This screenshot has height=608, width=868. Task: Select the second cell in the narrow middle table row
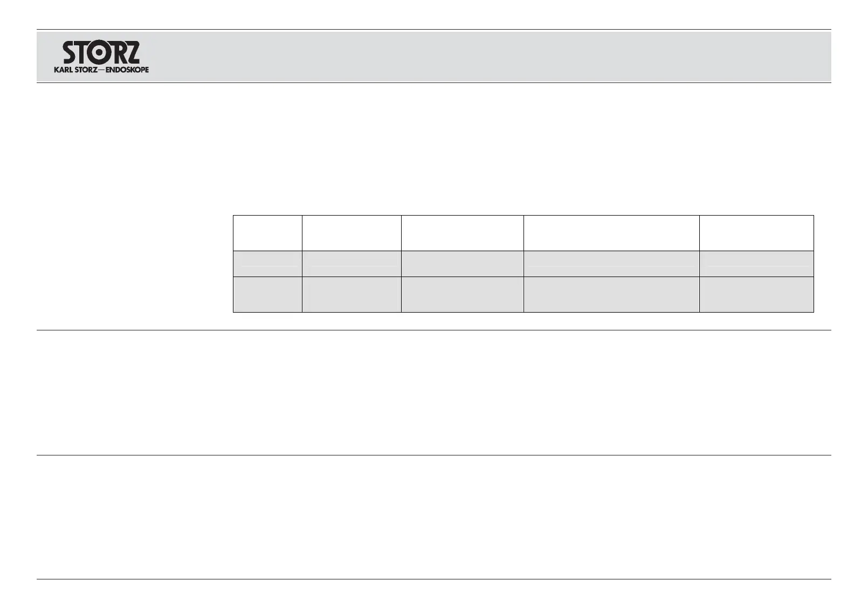tap(352, 264)
